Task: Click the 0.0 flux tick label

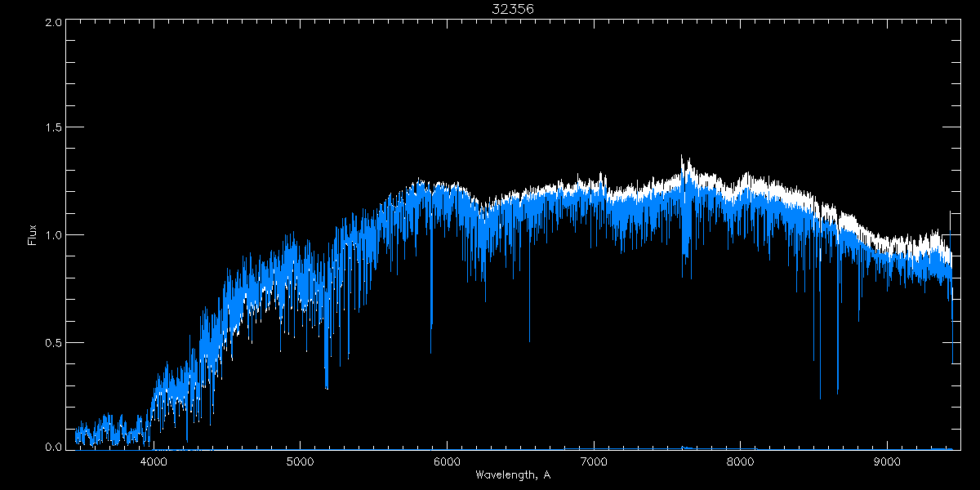Action: pyautogui.click(x=53, y=447)
